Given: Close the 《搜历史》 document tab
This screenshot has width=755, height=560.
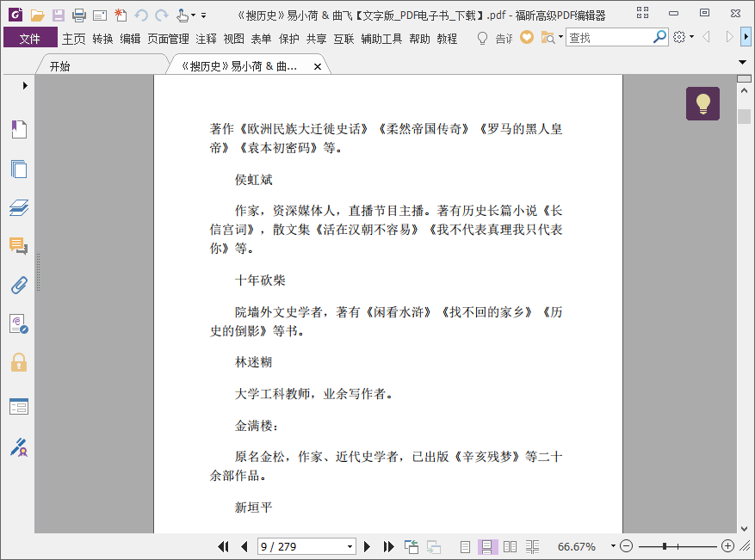Looking at the screenshot, I should (318, 67).
